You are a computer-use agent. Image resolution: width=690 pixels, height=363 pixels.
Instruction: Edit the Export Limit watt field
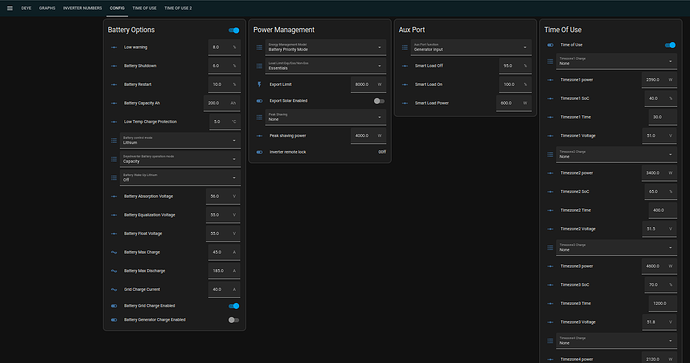point(368,84)
